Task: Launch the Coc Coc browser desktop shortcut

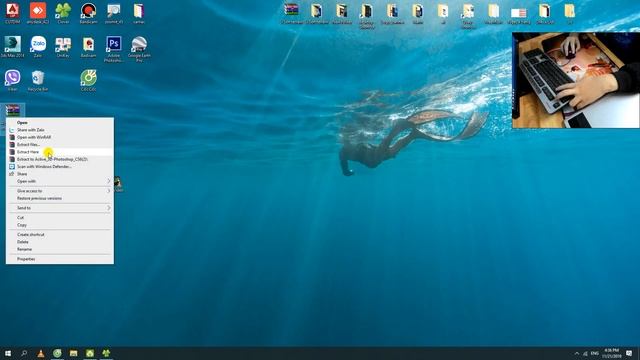Action: pyautogui.click(x=88, y=80)
